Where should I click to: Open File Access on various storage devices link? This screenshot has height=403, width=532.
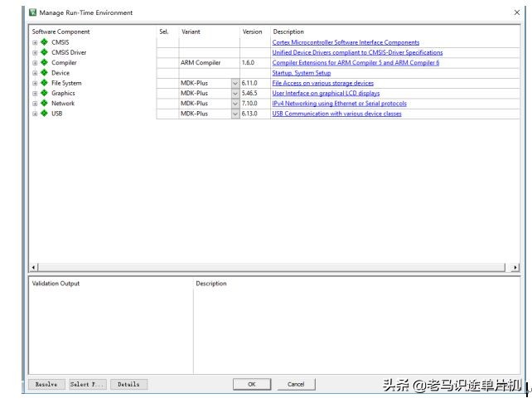pyautogui.click(x=322, y=83)
